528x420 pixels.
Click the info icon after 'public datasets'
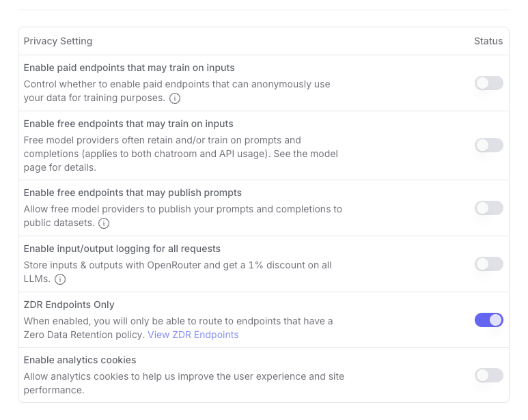(x=104, y=223)
